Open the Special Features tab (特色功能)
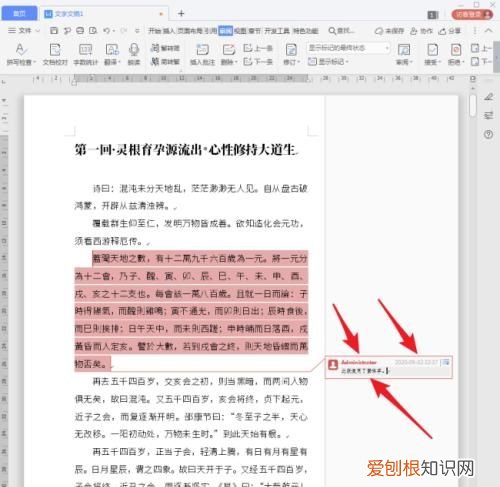This screenshot has width=500, height=487. pyautogui.click(x=306, y=31)
